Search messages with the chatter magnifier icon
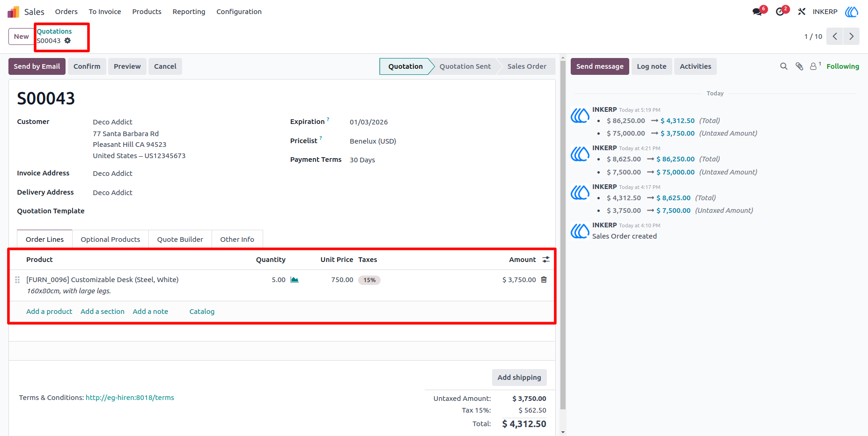 (x=784, y=66)
